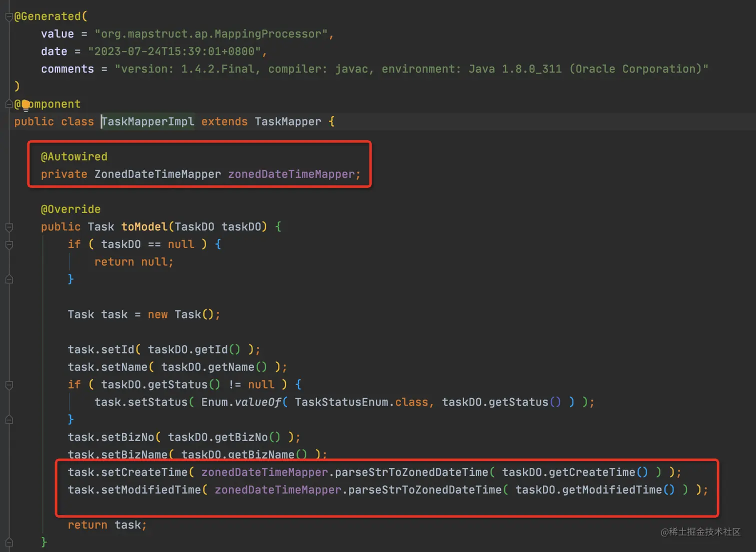Click the comments string starting with "version: 1.4.2.Final"
756x552 pixels.
411,69
